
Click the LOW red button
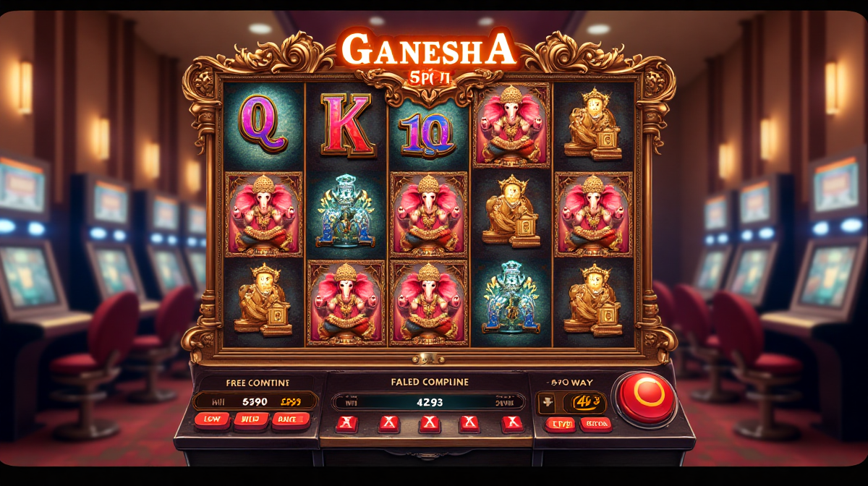tap(212, 420)
